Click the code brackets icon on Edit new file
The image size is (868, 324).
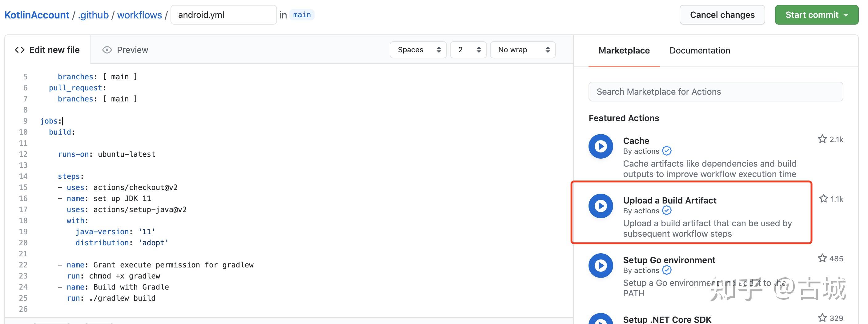tap(20, 49)
